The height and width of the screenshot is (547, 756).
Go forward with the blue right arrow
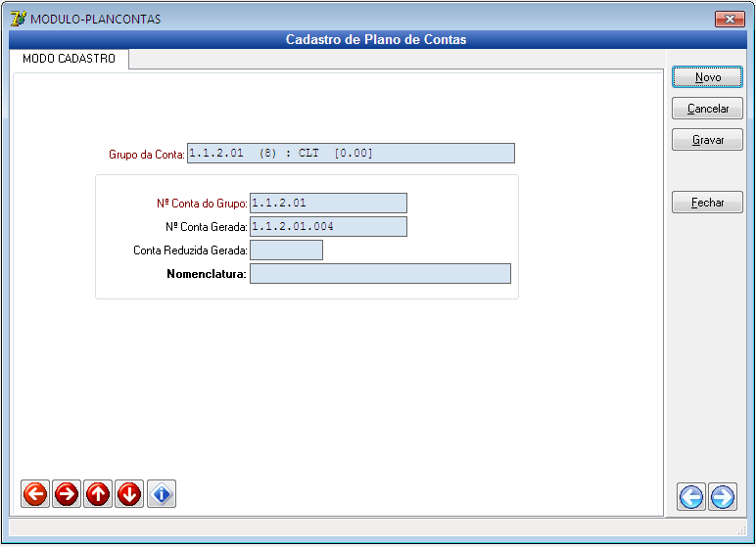(x=723, y=497)
